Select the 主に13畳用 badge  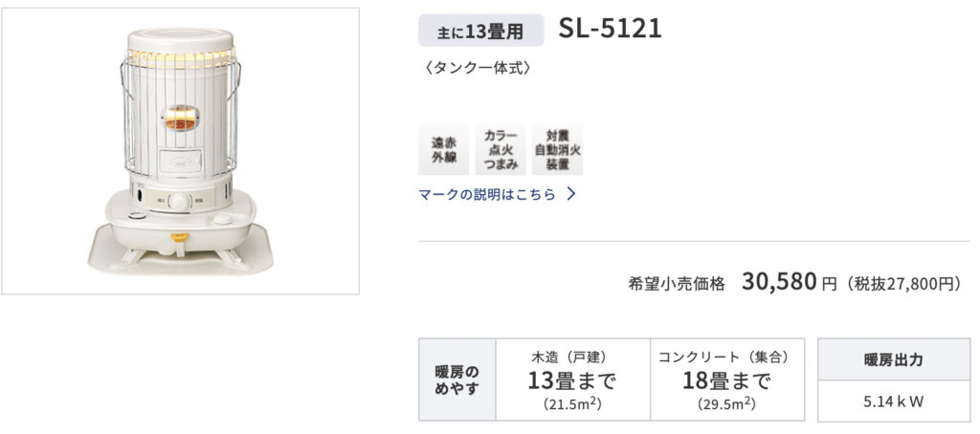click(480, 30)
